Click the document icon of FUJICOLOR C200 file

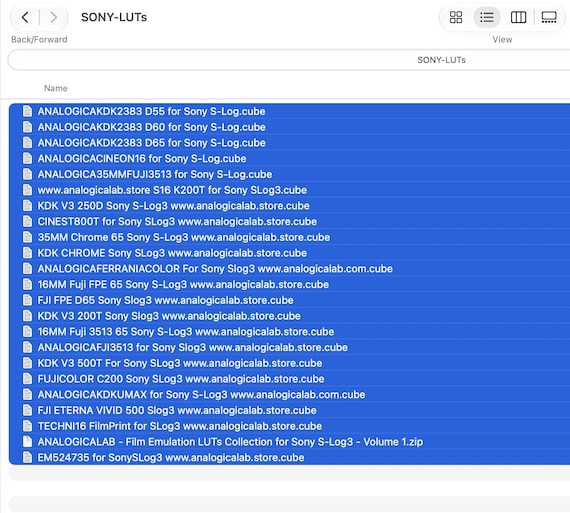27,378
